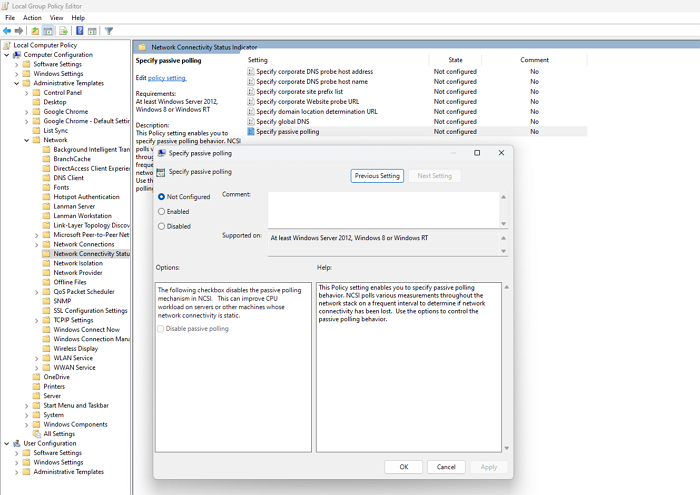Select the Windows Components tree item
Viewport: 700px width, 495px height.
point(75,424)
